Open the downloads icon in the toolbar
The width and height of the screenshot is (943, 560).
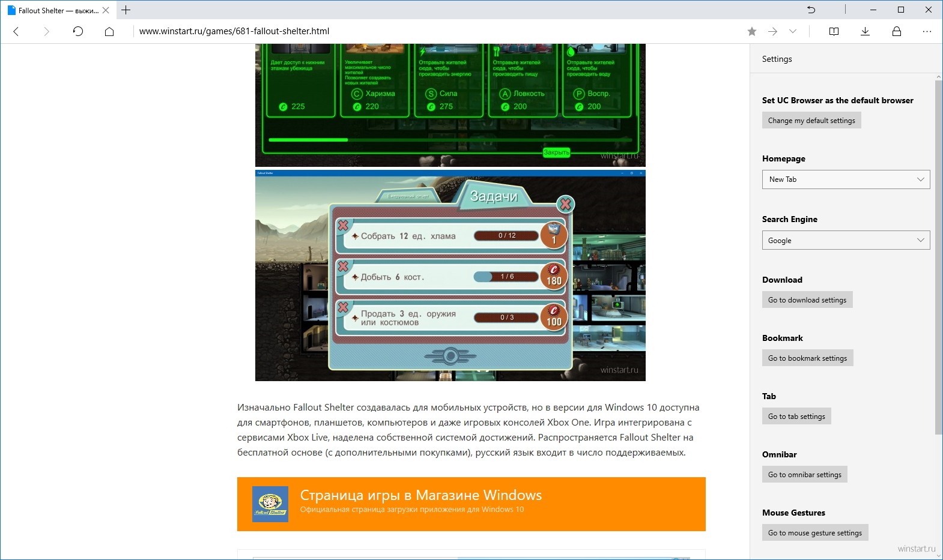click(x=865, y=31)
